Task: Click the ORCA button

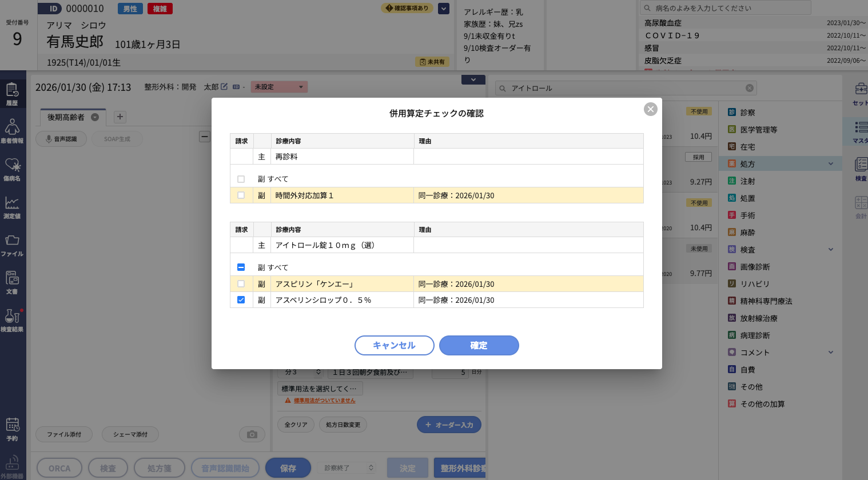Action: pos(59,468)
